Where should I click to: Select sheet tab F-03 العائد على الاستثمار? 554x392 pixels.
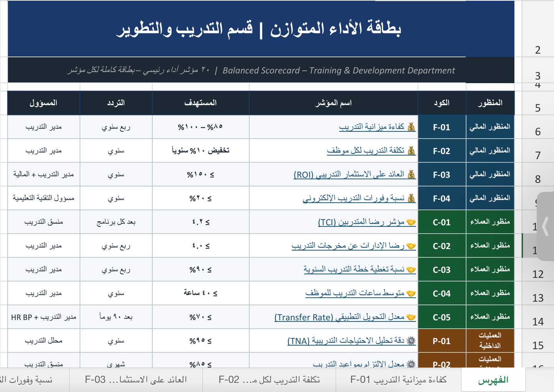[136, 380]
